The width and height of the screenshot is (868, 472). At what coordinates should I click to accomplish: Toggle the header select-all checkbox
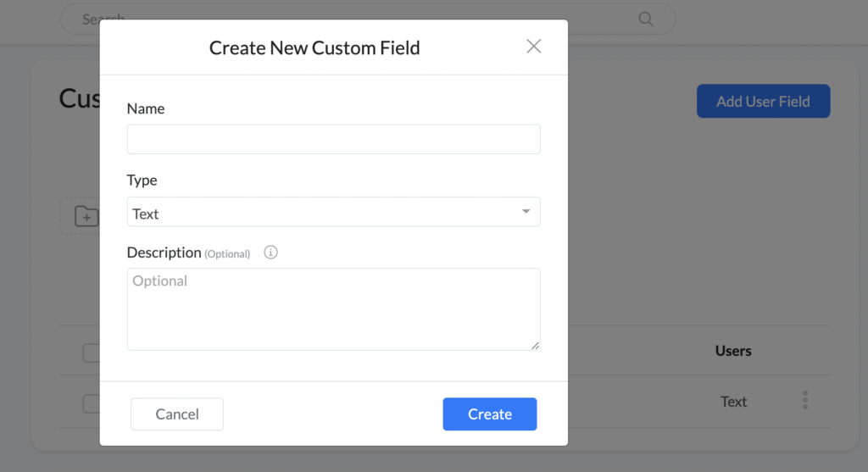coord(91,353)
